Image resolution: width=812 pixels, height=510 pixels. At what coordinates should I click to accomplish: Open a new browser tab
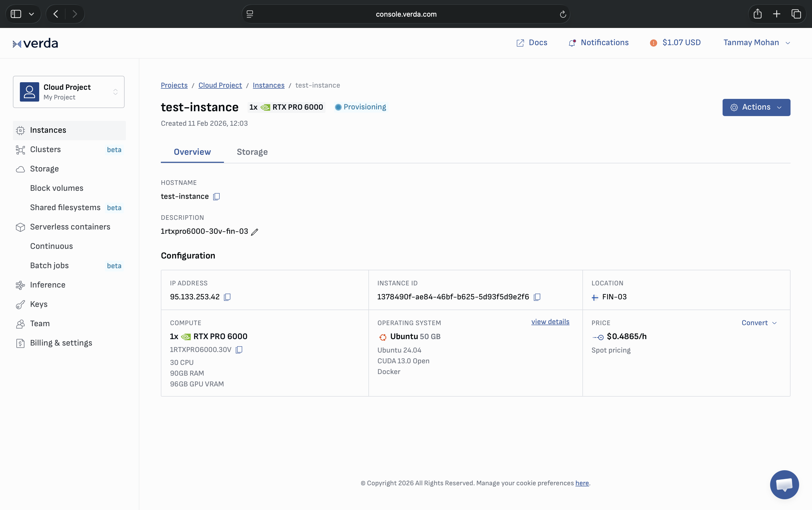coord(777,14)
